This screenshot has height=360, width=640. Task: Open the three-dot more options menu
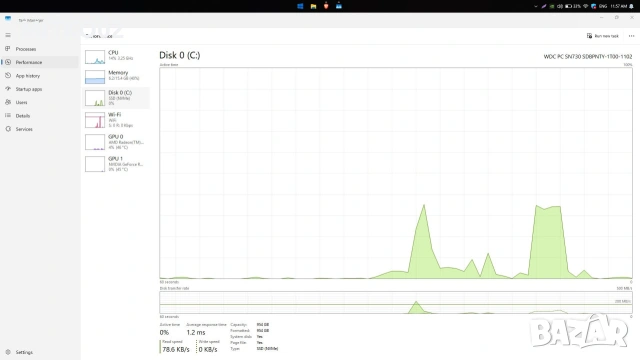[x=631, y=36]
